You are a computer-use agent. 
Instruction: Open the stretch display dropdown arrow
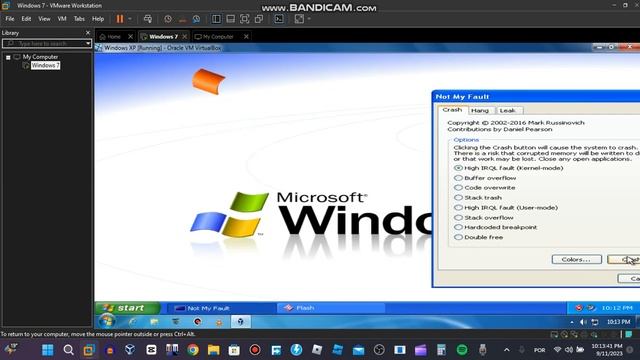pos(309,19)
